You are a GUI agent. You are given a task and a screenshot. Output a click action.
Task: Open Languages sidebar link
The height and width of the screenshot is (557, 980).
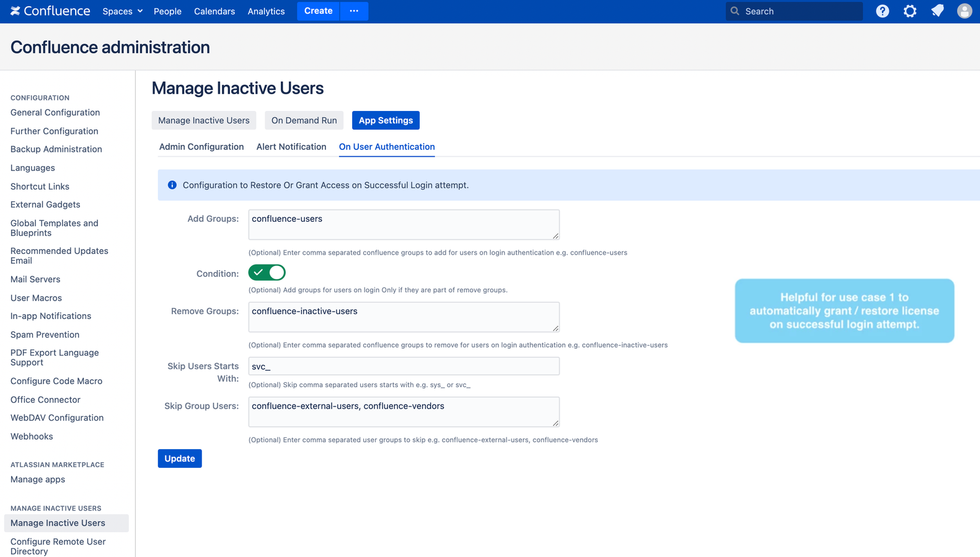click(33, 168)
